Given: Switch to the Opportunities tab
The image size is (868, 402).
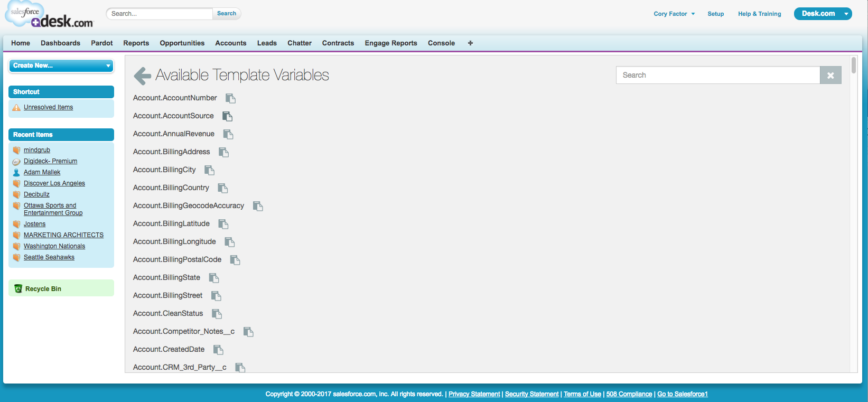Looking at the screenshot, I should pos(182,43).
